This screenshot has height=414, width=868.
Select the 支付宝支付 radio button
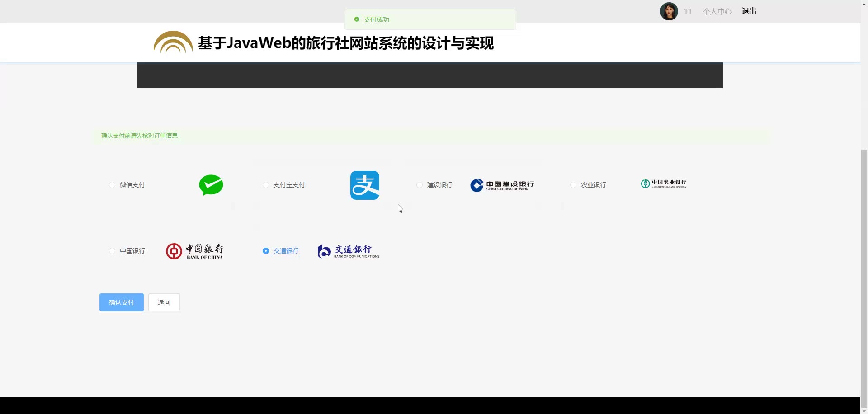point(266,185)
